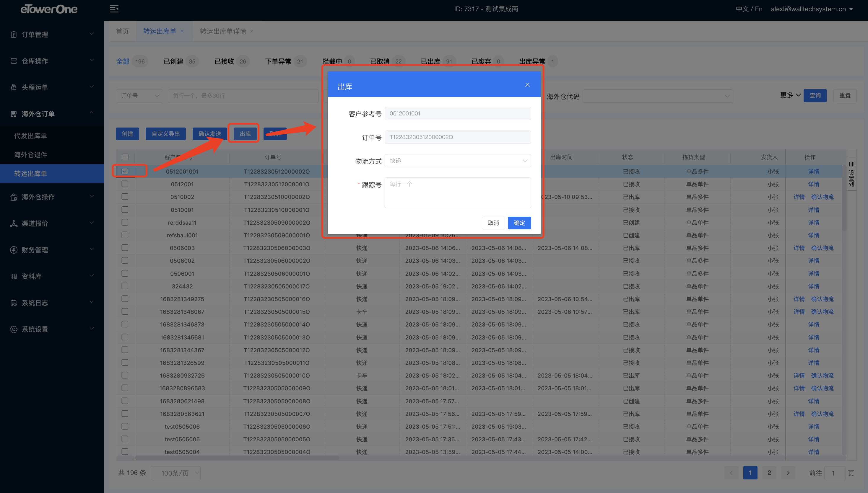Click the horizontal table scrollbar
868x493 pixels.
(x=237, y=458)
